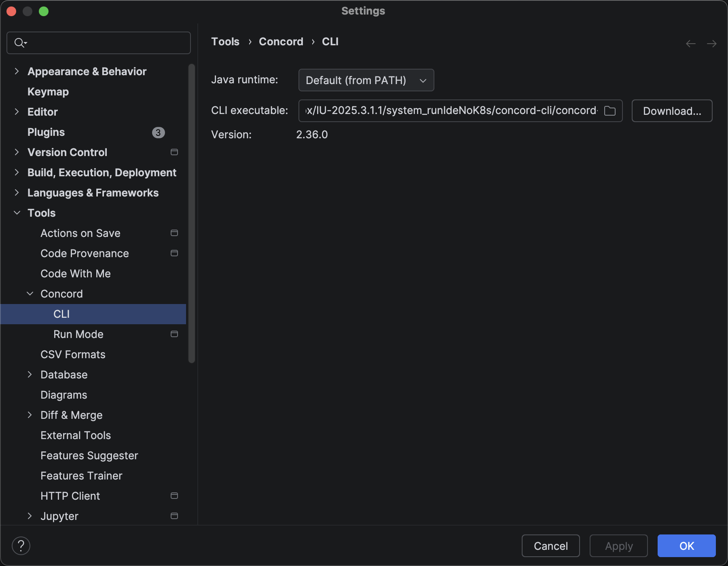Expand the Appearance & Behavior section

(17, 72)
